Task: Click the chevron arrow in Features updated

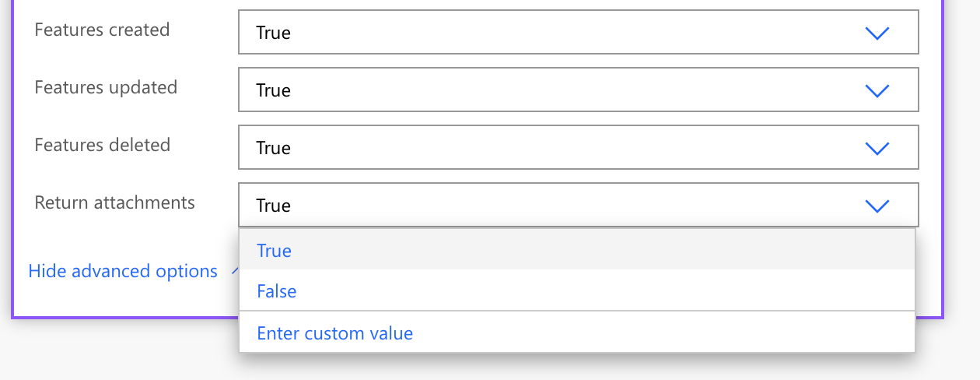Action: (877, 90)
